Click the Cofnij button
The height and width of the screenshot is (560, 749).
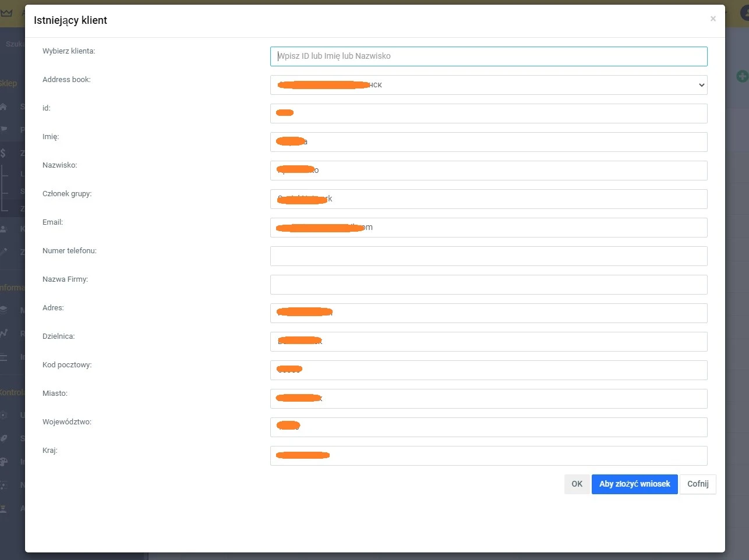697,484
